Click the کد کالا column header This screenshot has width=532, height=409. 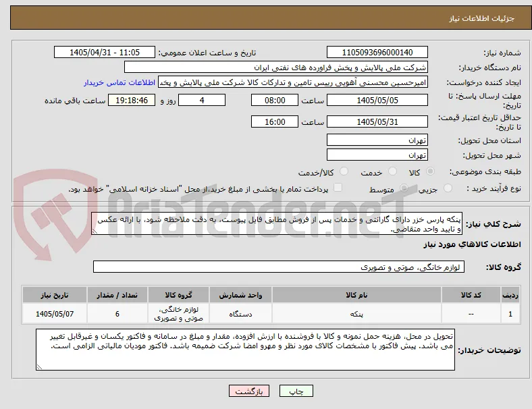tap(471, 295)
